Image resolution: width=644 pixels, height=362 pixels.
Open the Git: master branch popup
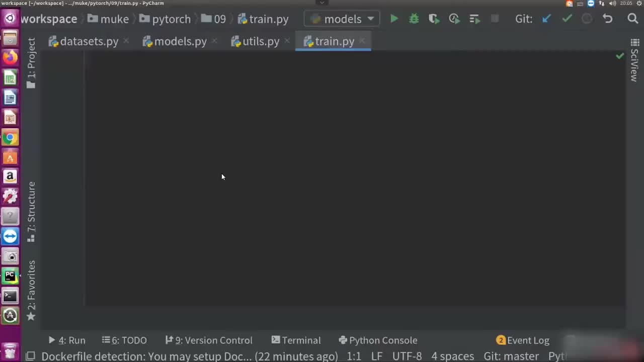(x=511, y=356)
